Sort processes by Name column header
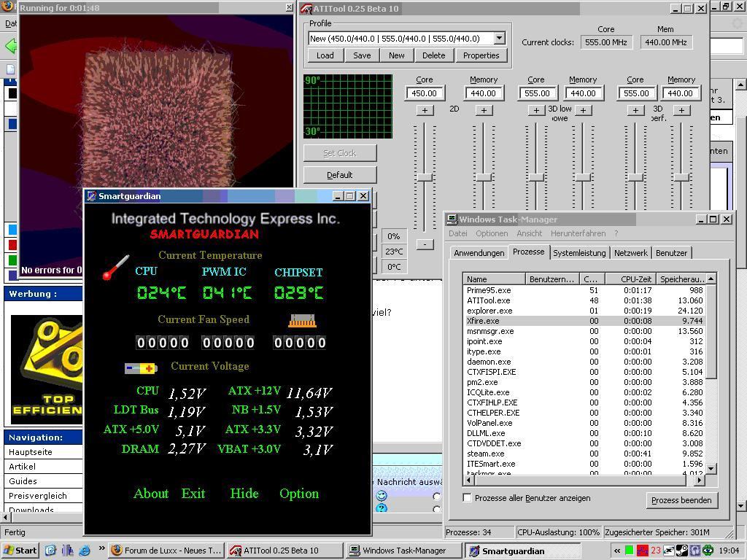This screenshot has height=560, width=747. 494,279
